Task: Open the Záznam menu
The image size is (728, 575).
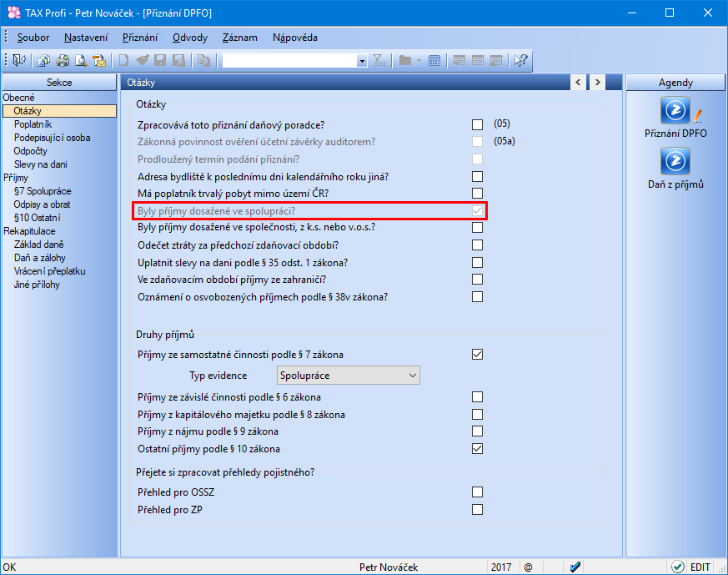Action: pyautogui.click(x=239, y=38)
